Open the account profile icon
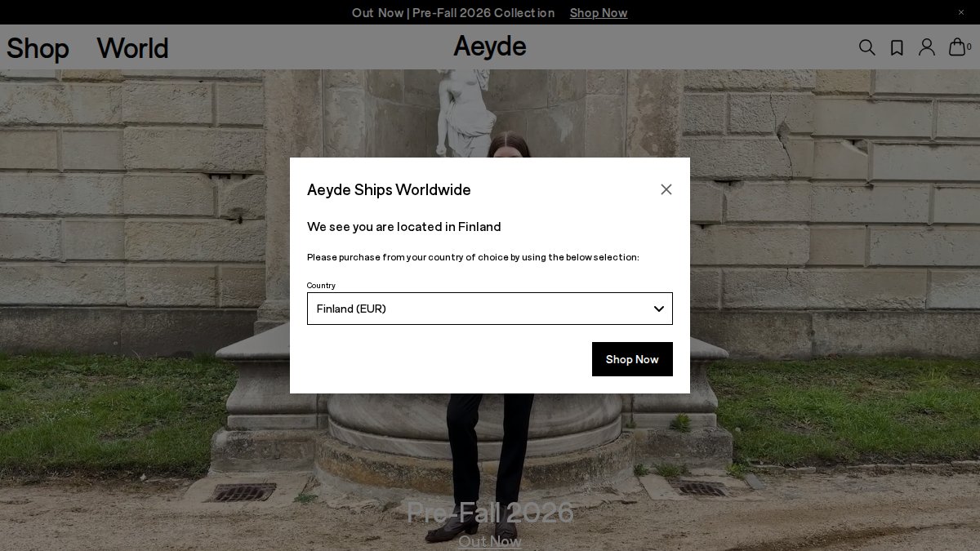 point(926,47)
